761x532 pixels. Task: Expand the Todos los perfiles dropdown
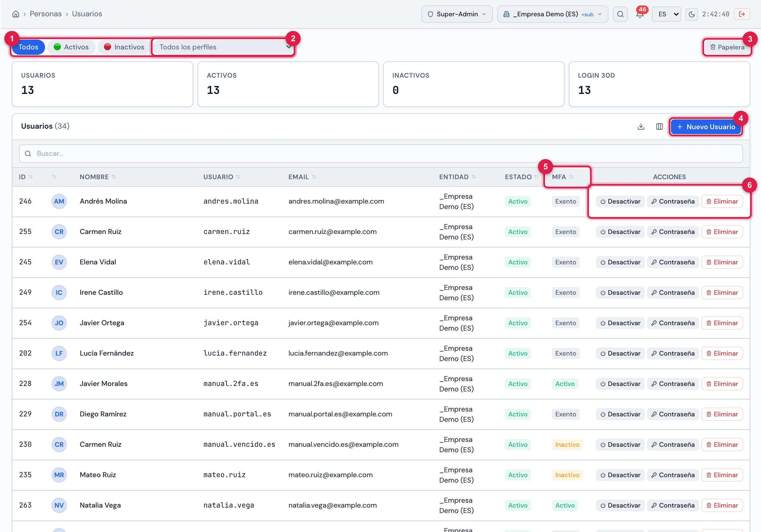pos(224,47)
